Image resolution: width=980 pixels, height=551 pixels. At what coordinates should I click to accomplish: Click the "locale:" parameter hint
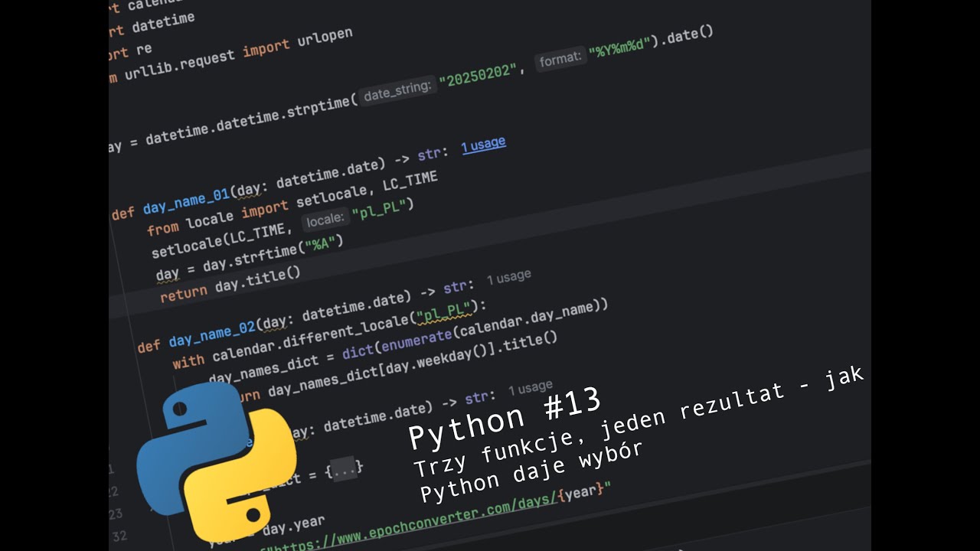coord(325,221)
